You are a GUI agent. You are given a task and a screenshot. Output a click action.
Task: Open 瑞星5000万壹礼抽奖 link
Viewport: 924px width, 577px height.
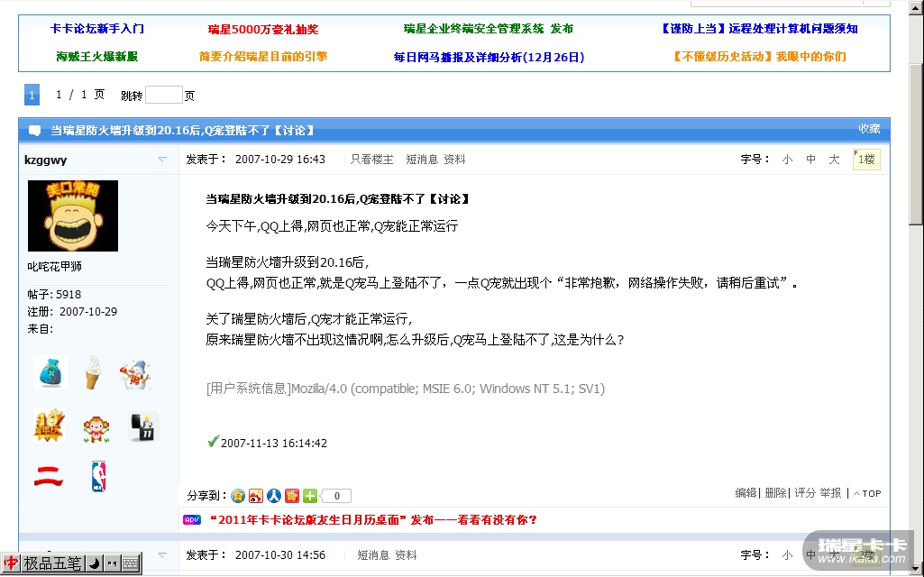click(x=263, y=29)
